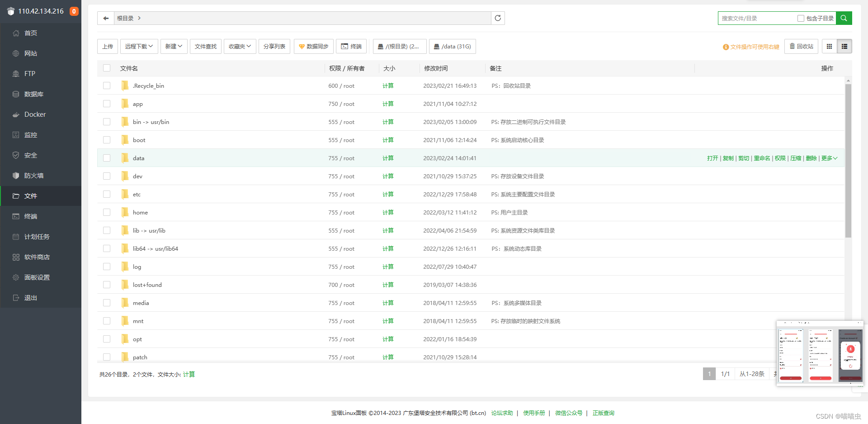868x424 pixels.
Task: Open the home folder icon
Action: pos(125,212)
